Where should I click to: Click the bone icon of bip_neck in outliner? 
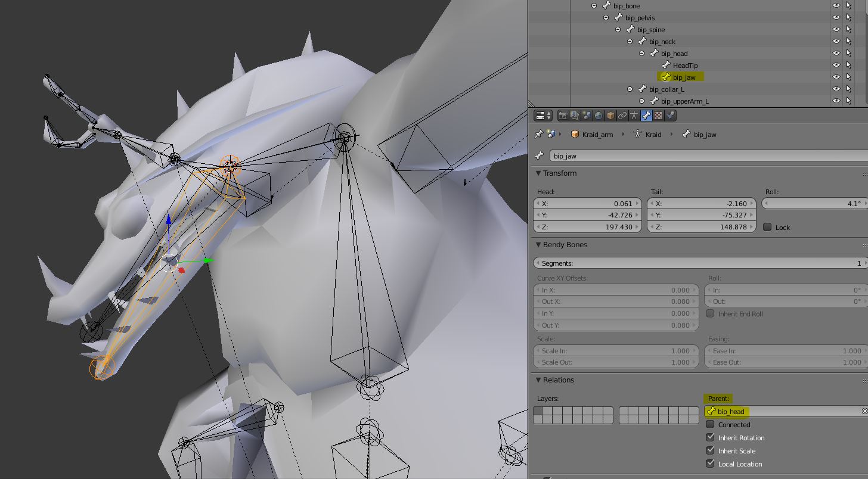[642, 42]
